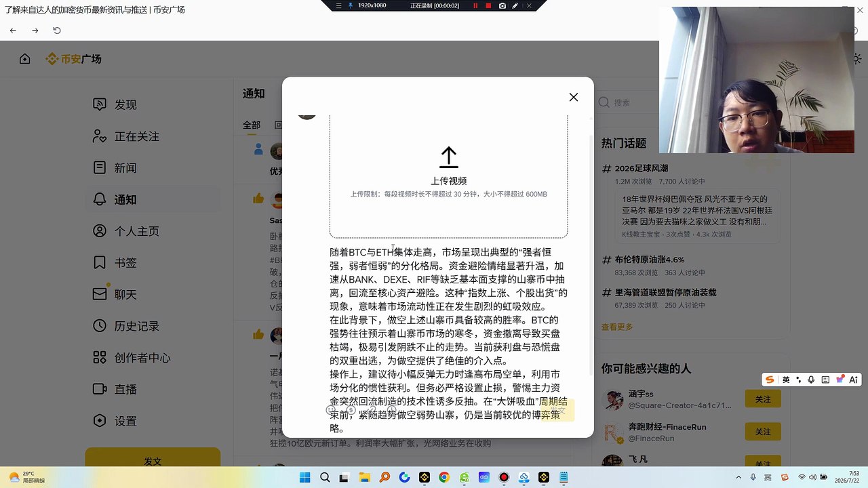Close the post composer dialog
Image resolution: width=868 pixels, height=488 pixels.
pyautogui.click(x=574, y=97)
